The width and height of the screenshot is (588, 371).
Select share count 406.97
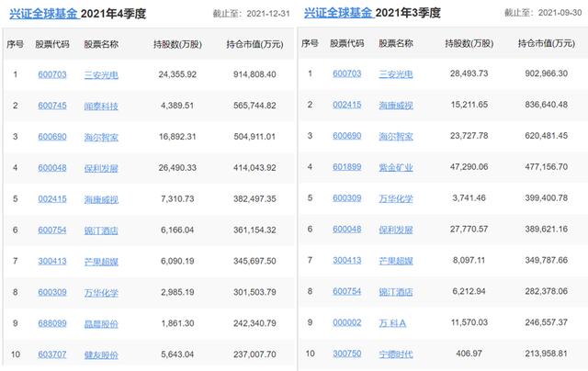coord(469,354)
